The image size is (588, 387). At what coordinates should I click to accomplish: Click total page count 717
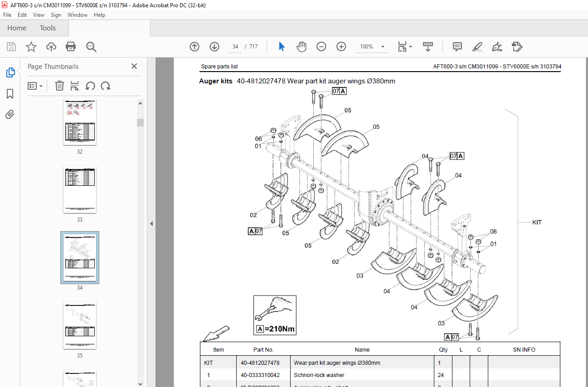coord(253,47)
